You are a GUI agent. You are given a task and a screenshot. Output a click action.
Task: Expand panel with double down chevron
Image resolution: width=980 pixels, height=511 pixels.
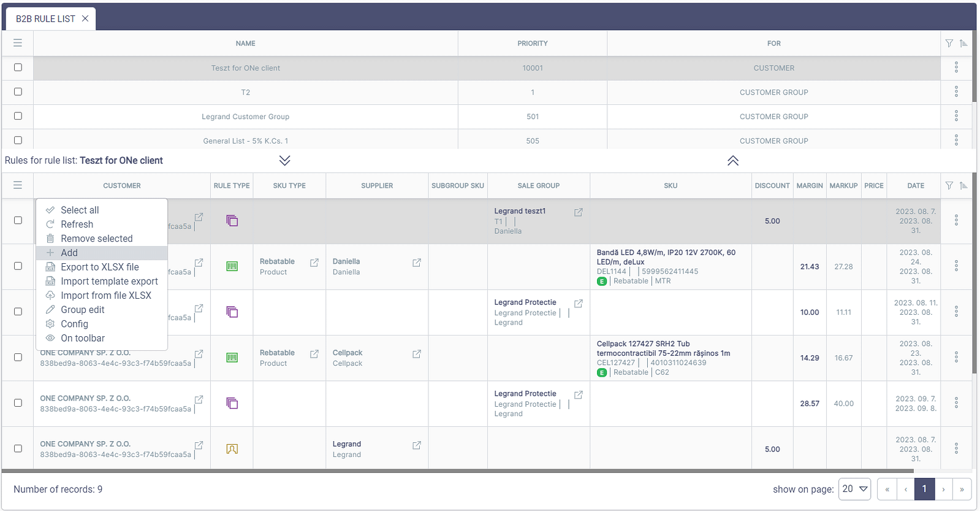[284, 161]
